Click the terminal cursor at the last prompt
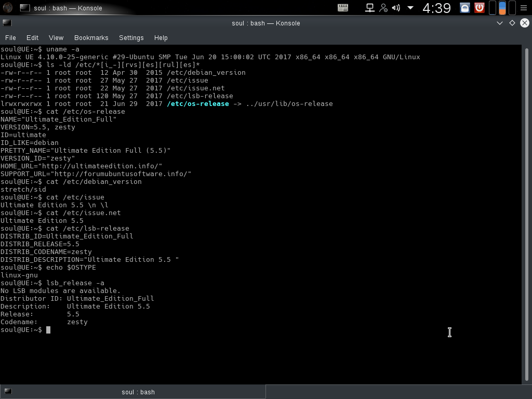 pyautogui.click(x=48, y=330)
